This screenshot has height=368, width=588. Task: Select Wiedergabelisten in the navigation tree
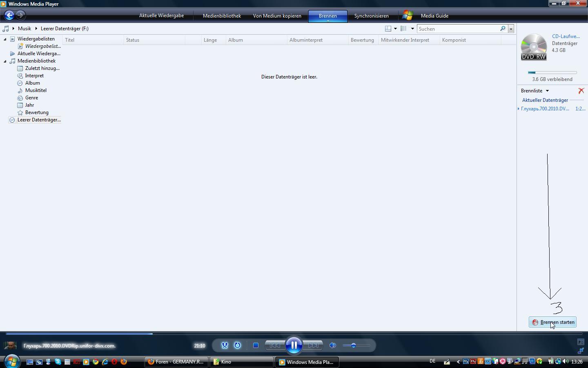36,39
